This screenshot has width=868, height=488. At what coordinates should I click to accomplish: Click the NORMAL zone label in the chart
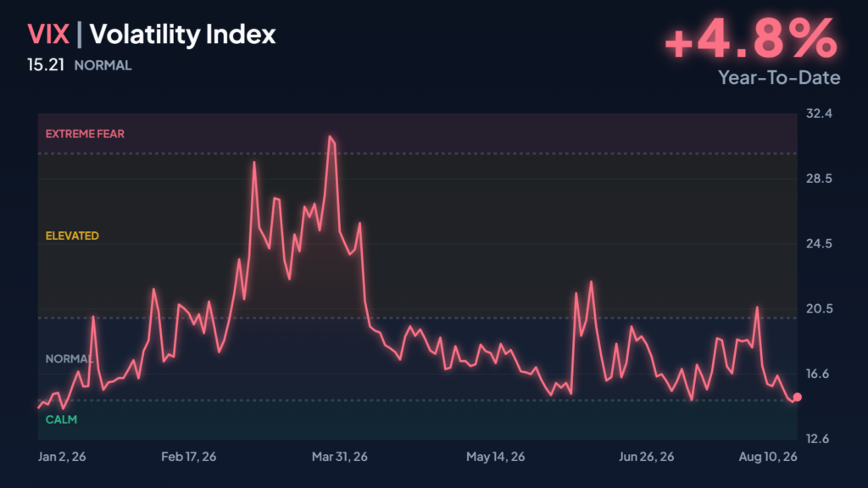tap(70, 358)
